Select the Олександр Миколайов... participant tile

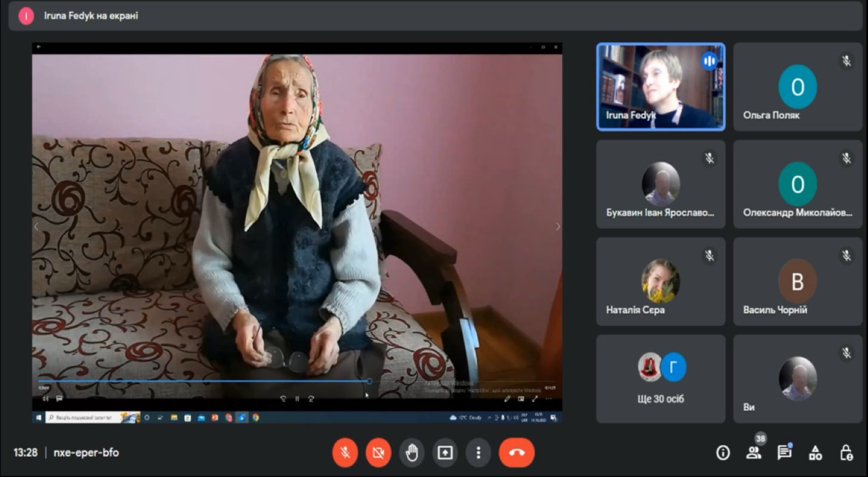tap(798, 184)
